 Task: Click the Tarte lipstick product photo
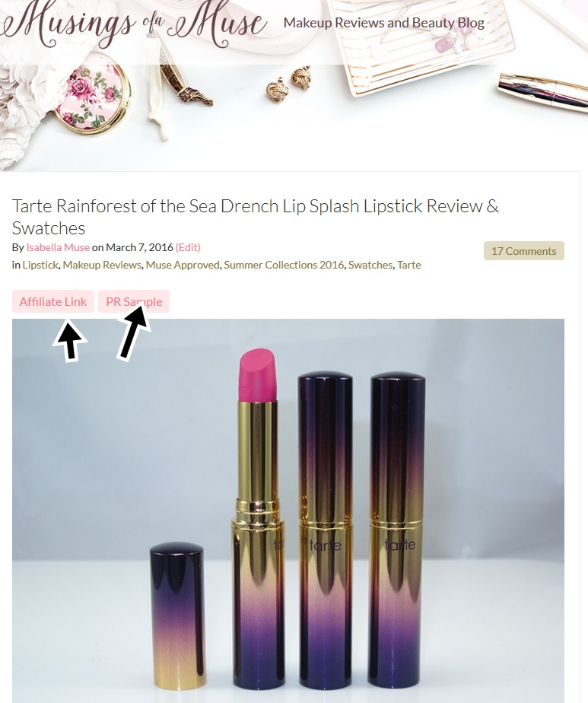[288, 511]
